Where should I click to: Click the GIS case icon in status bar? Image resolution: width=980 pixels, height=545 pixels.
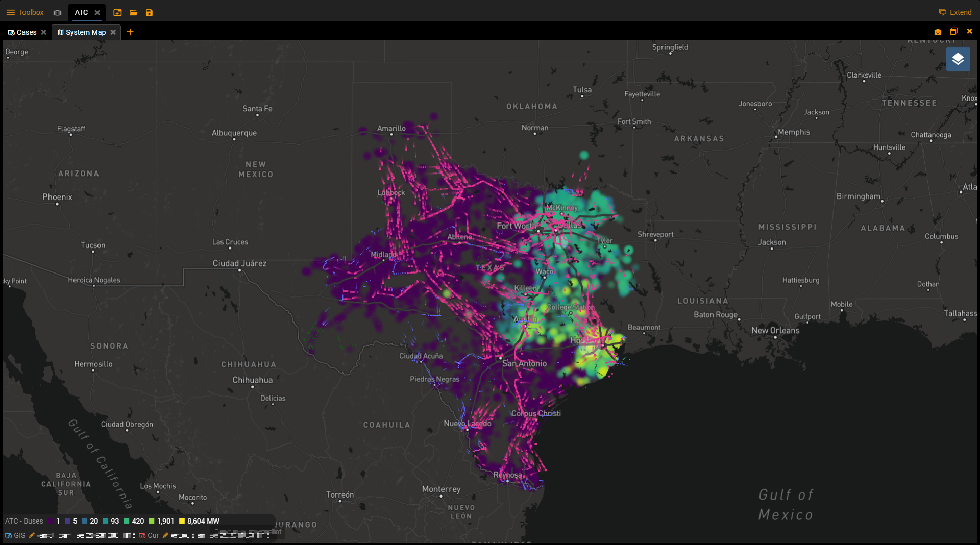[8, 535]
